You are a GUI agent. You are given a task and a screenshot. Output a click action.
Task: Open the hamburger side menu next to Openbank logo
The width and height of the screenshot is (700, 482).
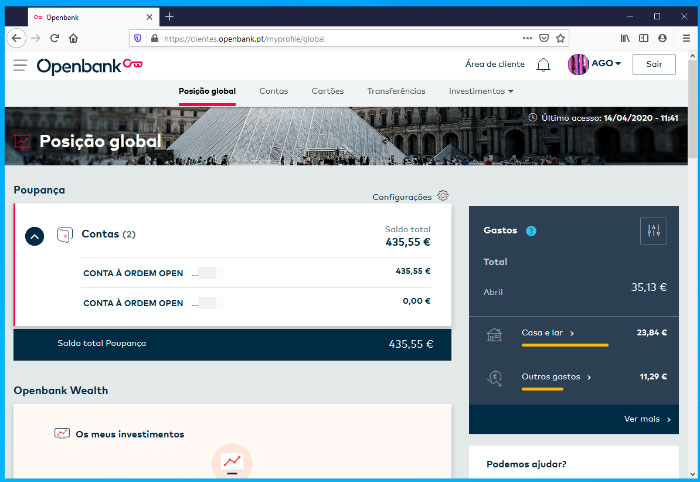(x=20, y=65)
